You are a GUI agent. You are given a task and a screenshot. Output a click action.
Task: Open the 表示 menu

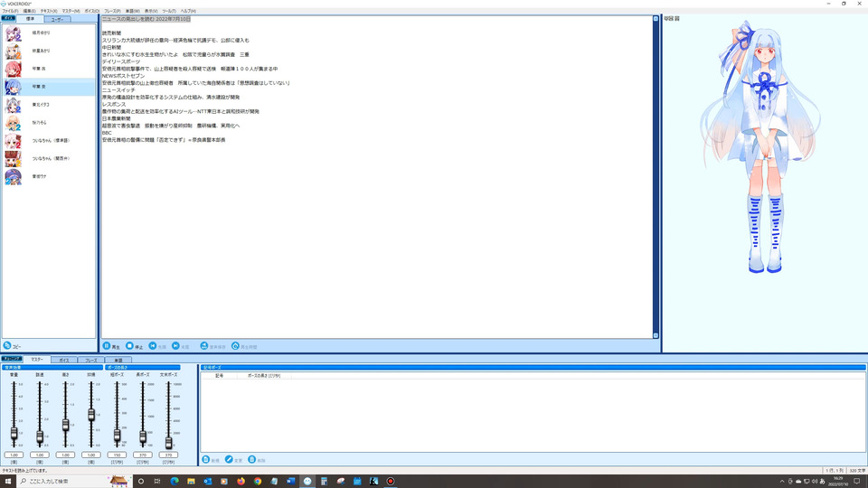click(x=151, y=11)
